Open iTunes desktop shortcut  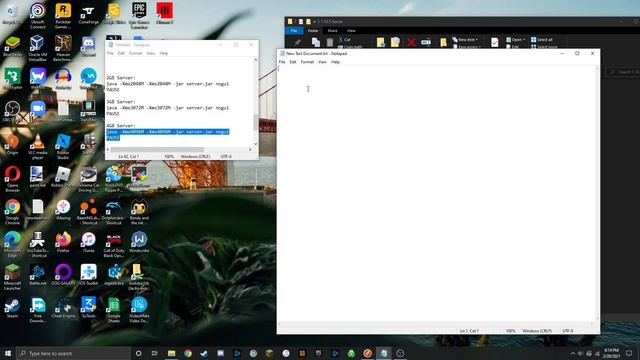[89, 242]
